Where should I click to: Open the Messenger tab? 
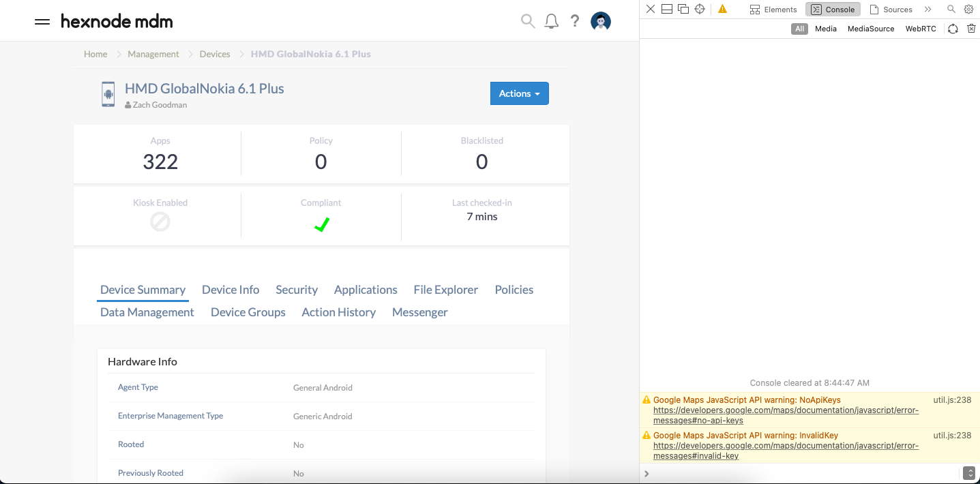click(420, 312)
